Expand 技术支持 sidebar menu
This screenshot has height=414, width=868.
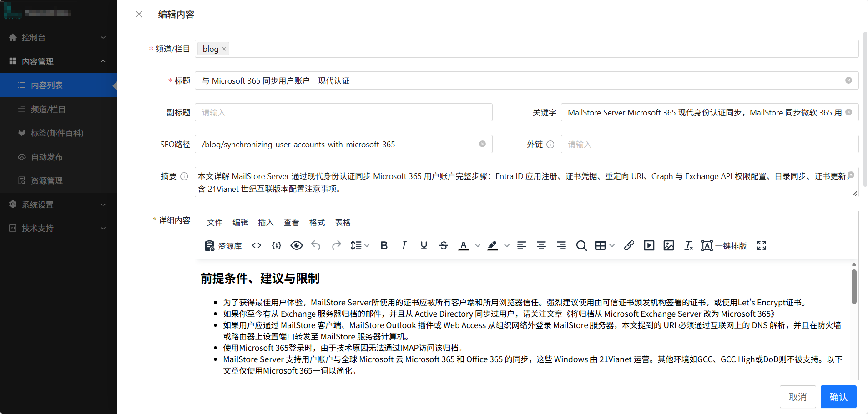59,228
